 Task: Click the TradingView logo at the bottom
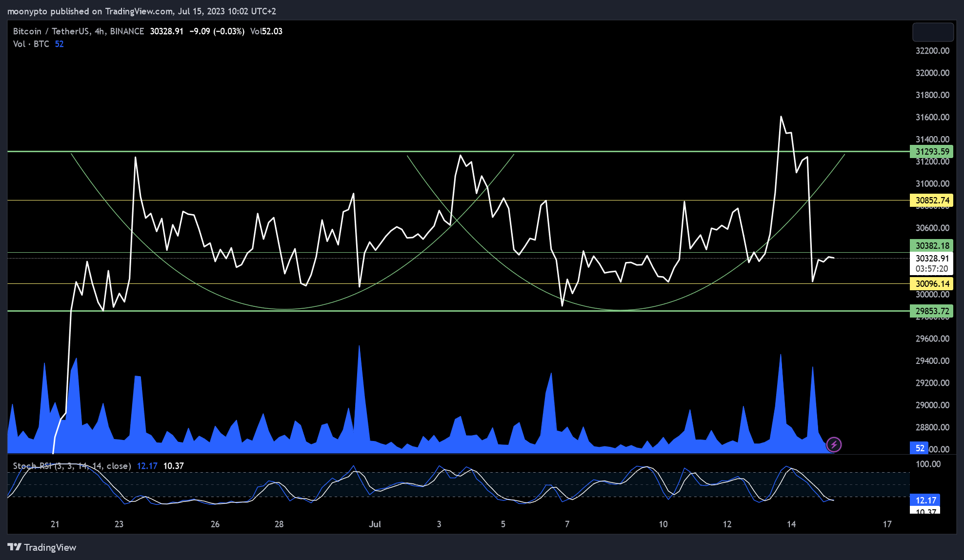(x=42, y=547)
